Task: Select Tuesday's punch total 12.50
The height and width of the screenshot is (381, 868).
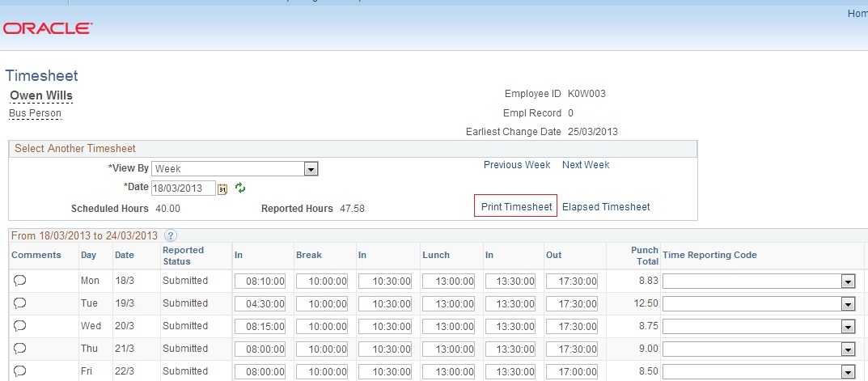Action: tap(646, 303)
